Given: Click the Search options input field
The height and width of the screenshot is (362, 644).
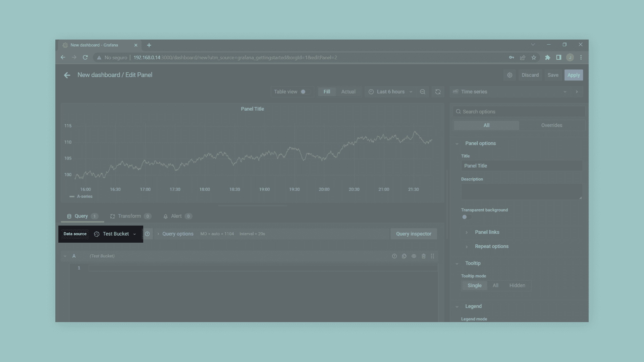Looking at the screenshot, I should tap(520, 112).
